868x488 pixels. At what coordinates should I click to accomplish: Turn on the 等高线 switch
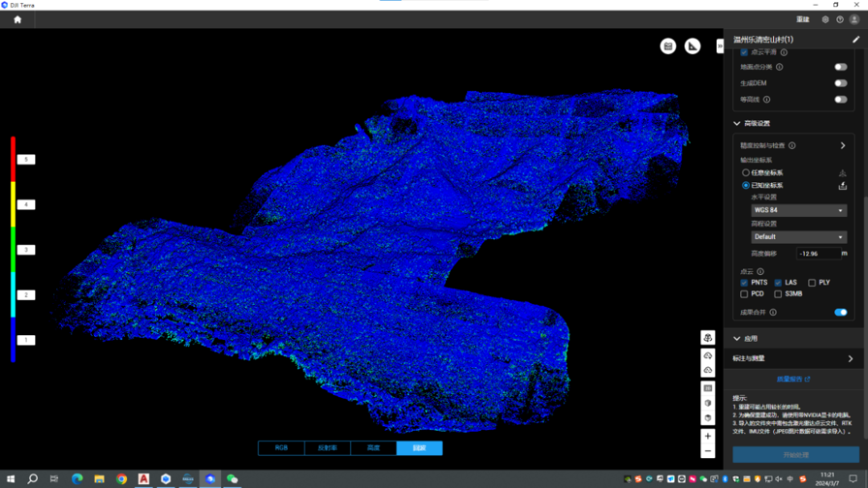tap(841, 100)
